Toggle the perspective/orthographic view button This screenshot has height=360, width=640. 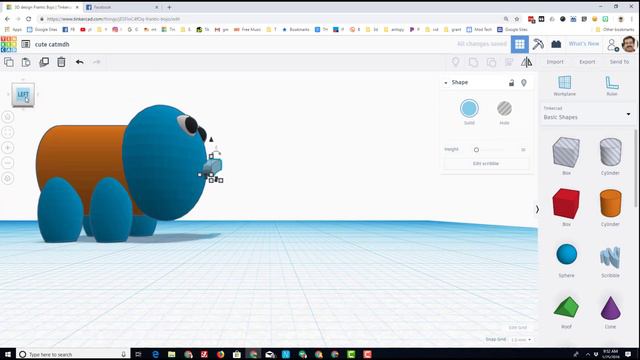[8, 178]
